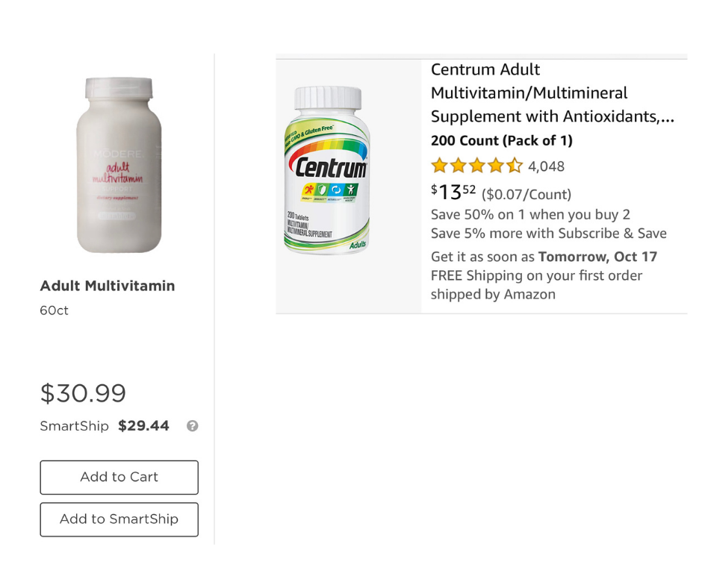Open the Centrum Adult Multivitamin/Multimineral title link

[x=553, y=93]
